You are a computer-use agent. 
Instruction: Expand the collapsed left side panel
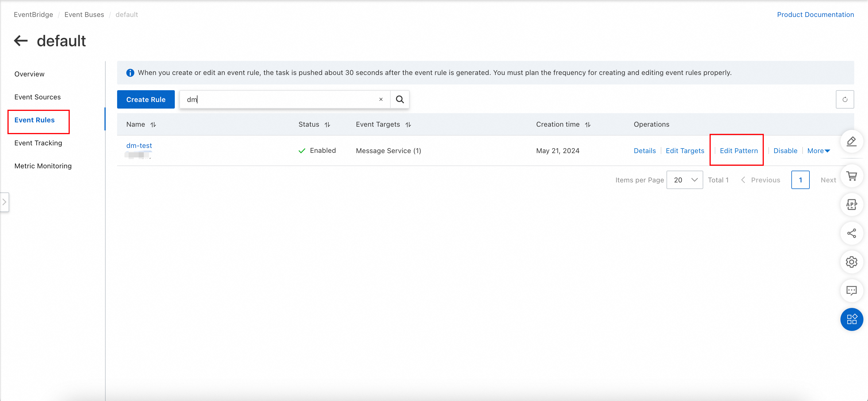click(4, 202)
